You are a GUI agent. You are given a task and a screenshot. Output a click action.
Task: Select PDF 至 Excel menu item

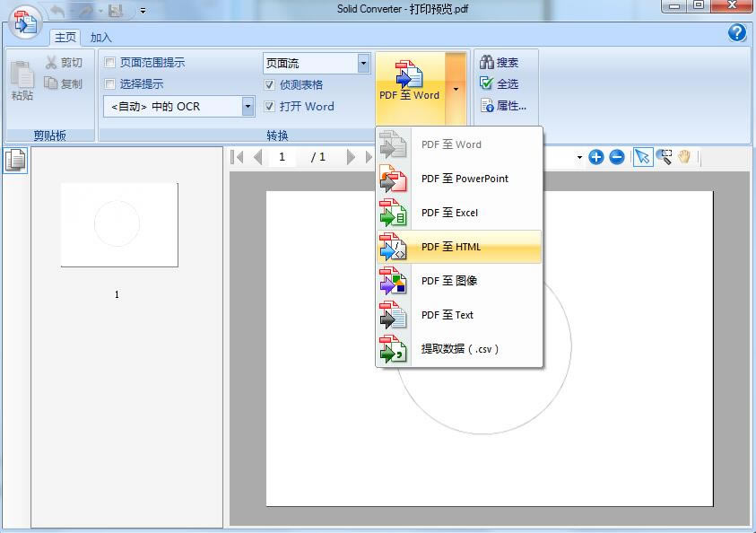coord(459,213)
